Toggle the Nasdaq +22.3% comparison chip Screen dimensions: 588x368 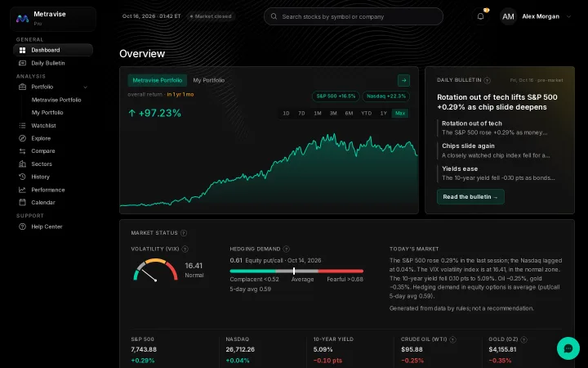coord(385,96)
